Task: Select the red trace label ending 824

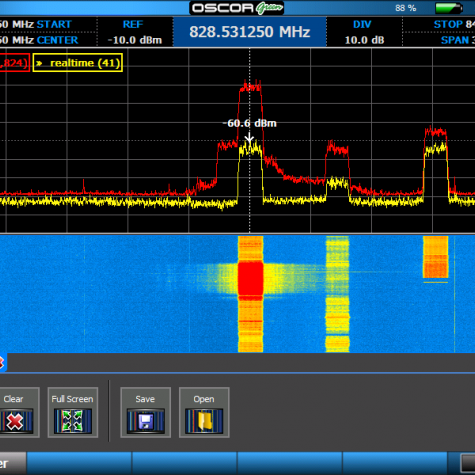Action: pyautogui.click(x=14, y=63)
